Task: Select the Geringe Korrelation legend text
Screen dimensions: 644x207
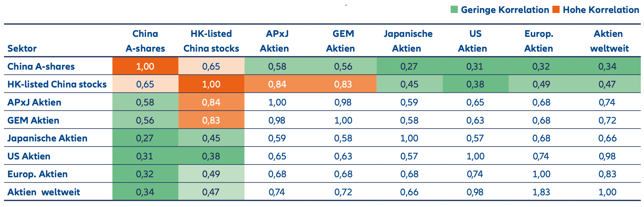Action: click(x=505, y=10)
